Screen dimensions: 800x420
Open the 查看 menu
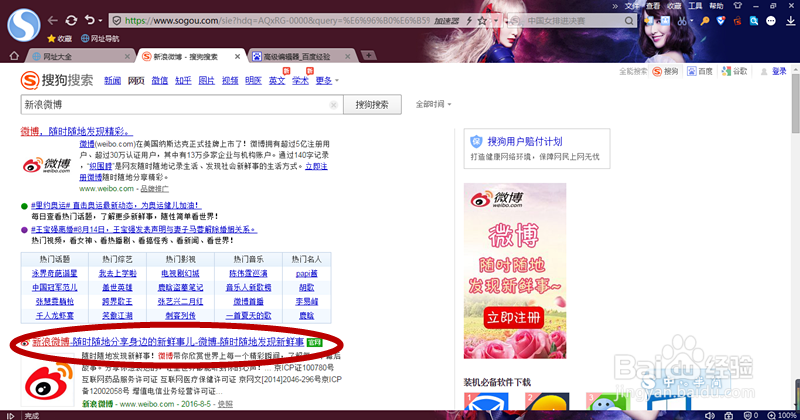coord(653,6)
